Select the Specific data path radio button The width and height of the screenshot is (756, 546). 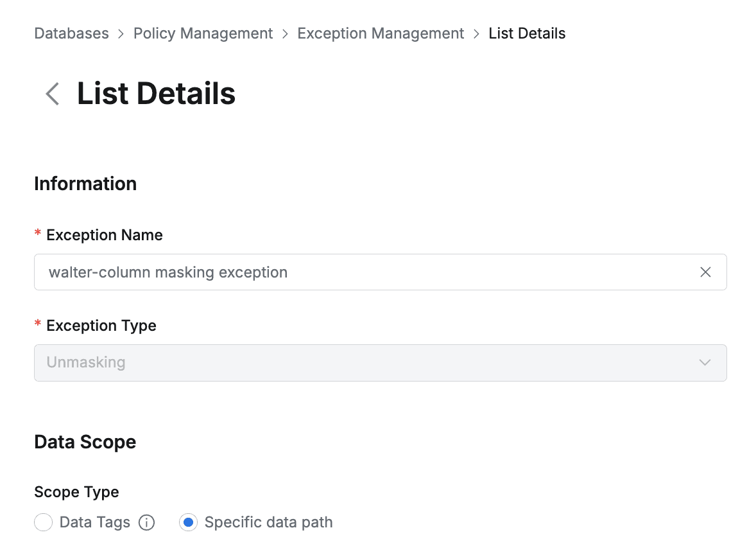click(188, 523)
